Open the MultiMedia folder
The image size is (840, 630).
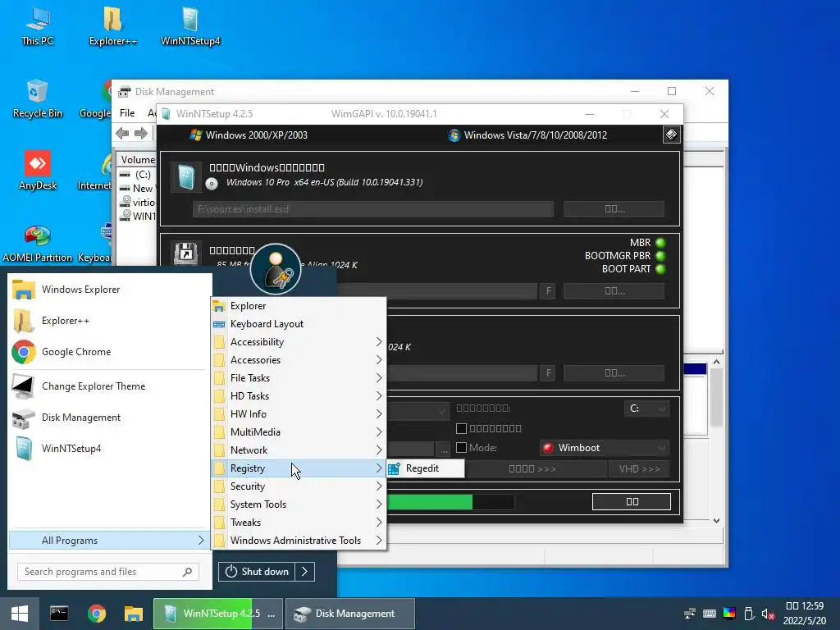click(x=299, y=432)
